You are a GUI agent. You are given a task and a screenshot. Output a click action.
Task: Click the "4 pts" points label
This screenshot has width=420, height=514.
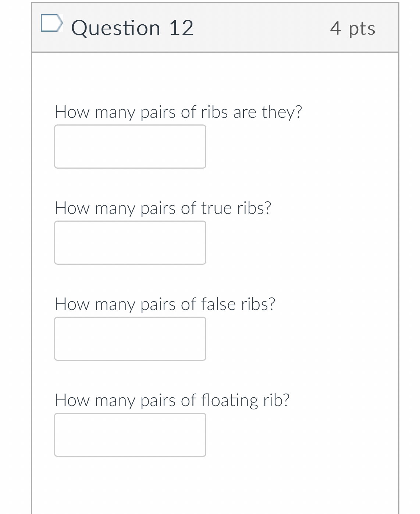coord(352,28)
